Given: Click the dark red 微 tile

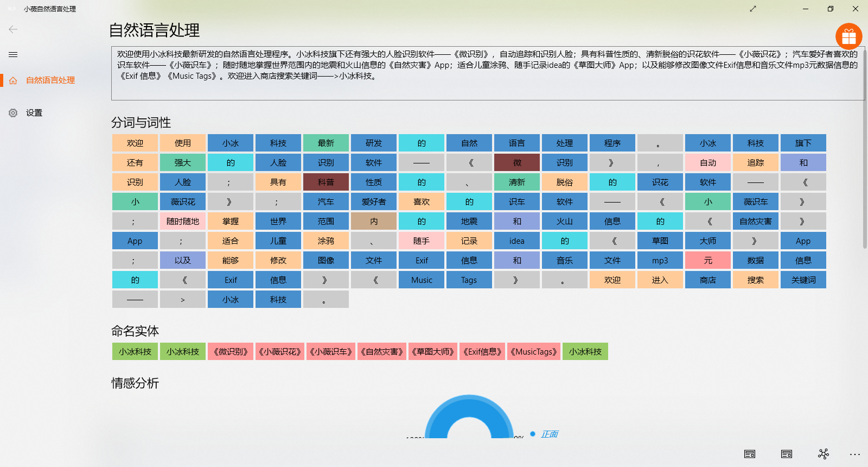Looking at the screenshot, I should tap(517, 162).
